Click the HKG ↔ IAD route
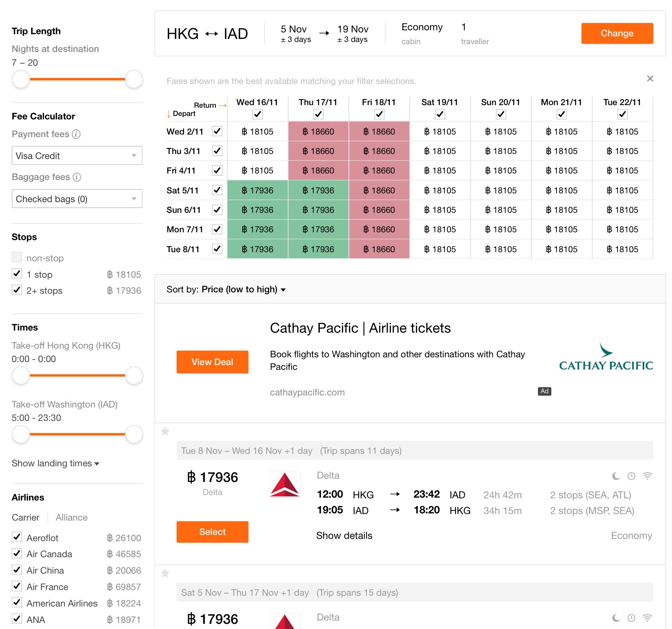This screenshot has width=672, height=629. (207, 34)
